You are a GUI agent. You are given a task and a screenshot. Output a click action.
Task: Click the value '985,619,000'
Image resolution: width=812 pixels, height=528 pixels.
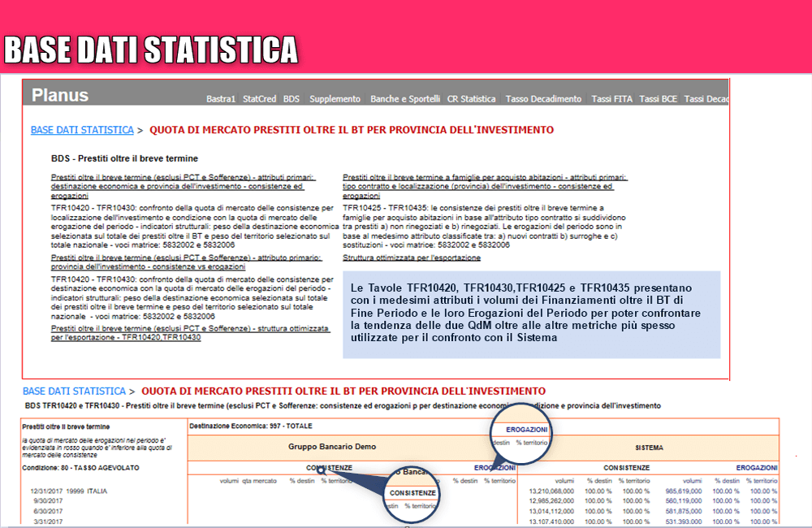pyautogui.click(x=684, y=491)
